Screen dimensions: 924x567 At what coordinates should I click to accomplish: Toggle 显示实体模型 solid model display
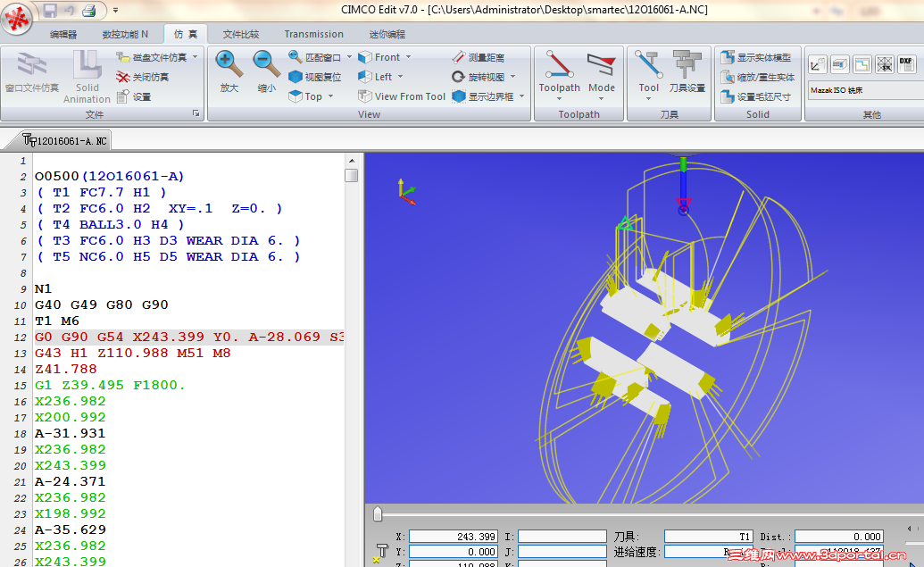[755, 57]
